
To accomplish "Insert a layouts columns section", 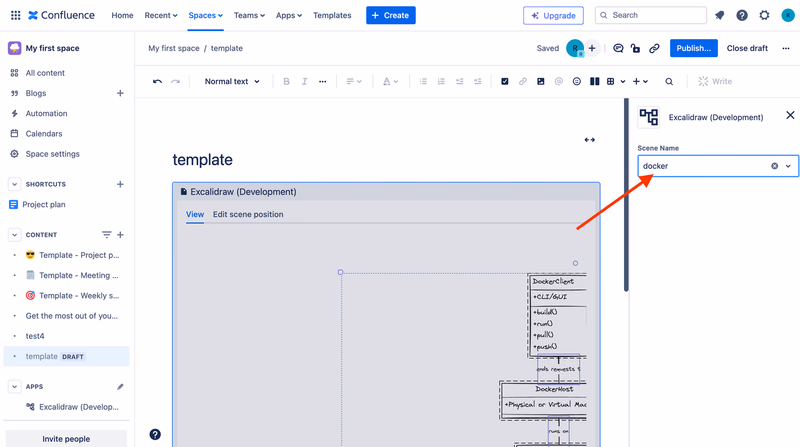I will coord(594,81).
